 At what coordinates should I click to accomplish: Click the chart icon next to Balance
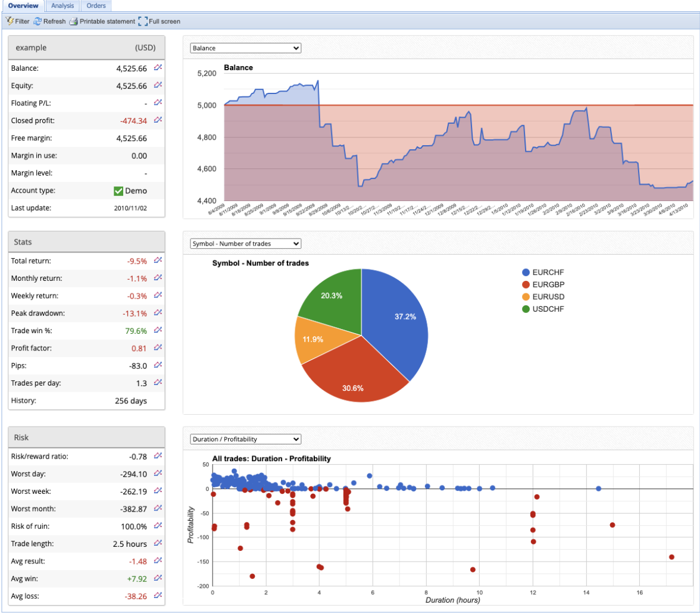pyautogui.click(x=158, y=68)
